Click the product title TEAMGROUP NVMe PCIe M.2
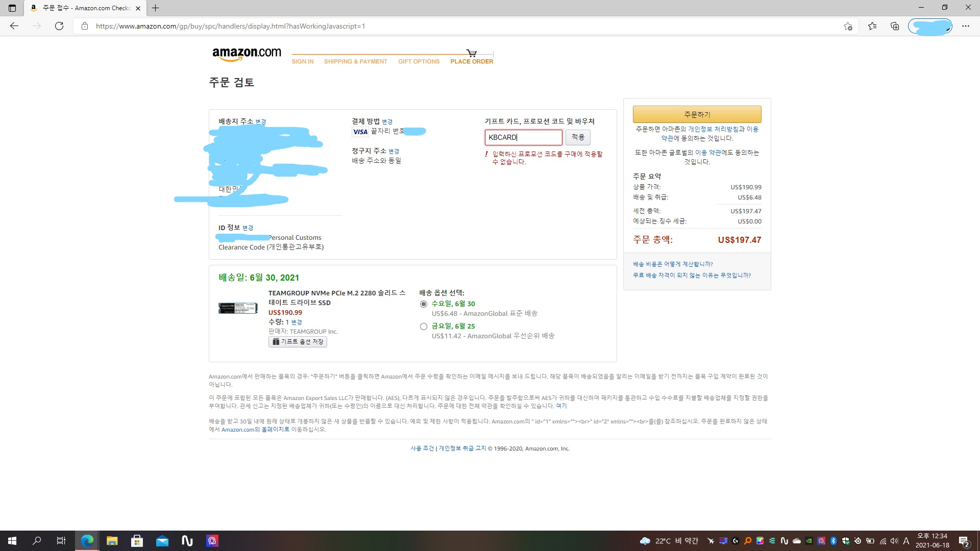The image size is (980, 551). [337, 298]
